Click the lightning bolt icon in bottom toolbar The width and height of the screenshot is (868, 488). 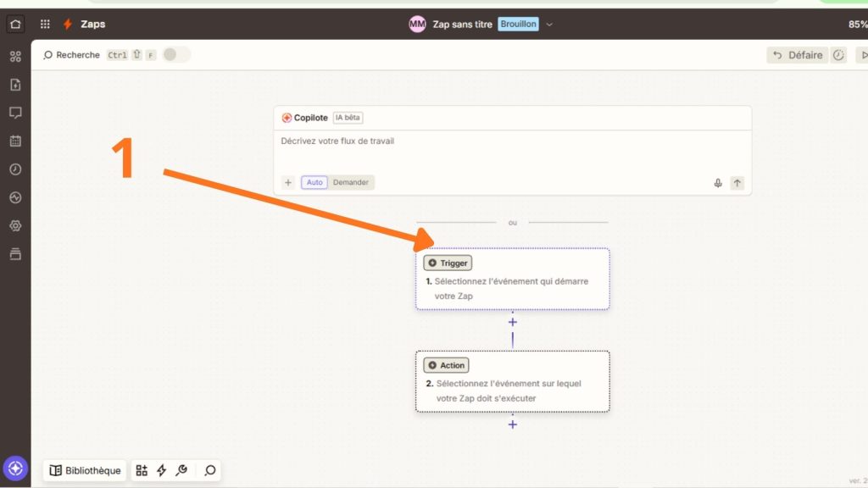point(161,470)
